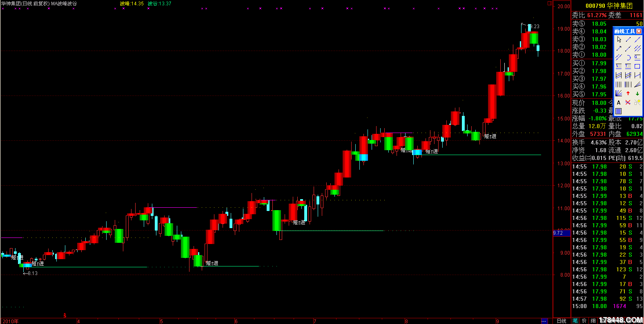This screenshot has width=644, height=324.
Task: Click the red S marker on time axis
Action: pos(65,315)
